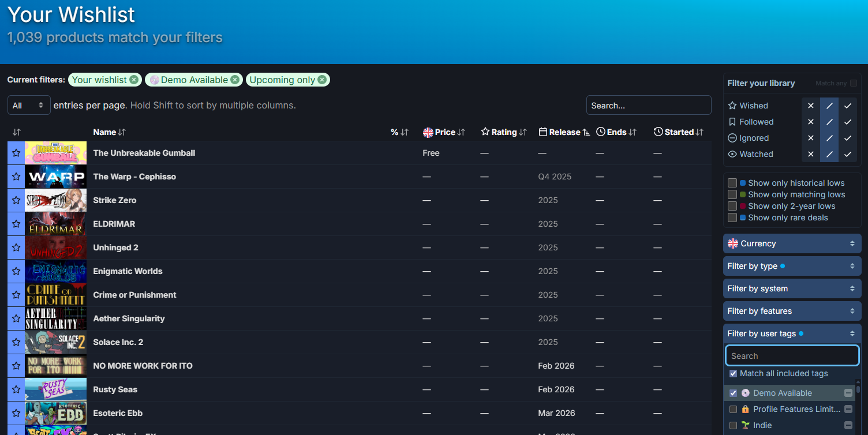Click the star icon beside Rusty Seas

pos(16,389)
